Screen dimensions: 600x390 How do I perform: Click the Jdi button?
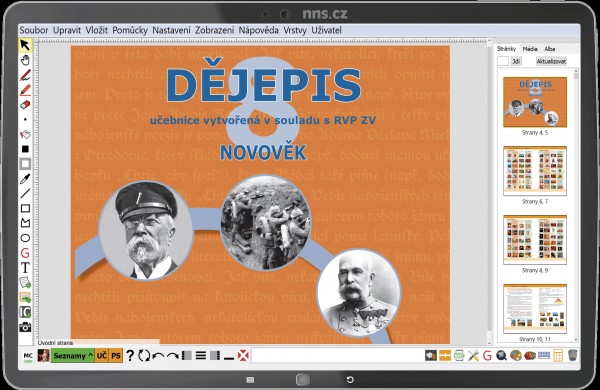pos(516,61)
